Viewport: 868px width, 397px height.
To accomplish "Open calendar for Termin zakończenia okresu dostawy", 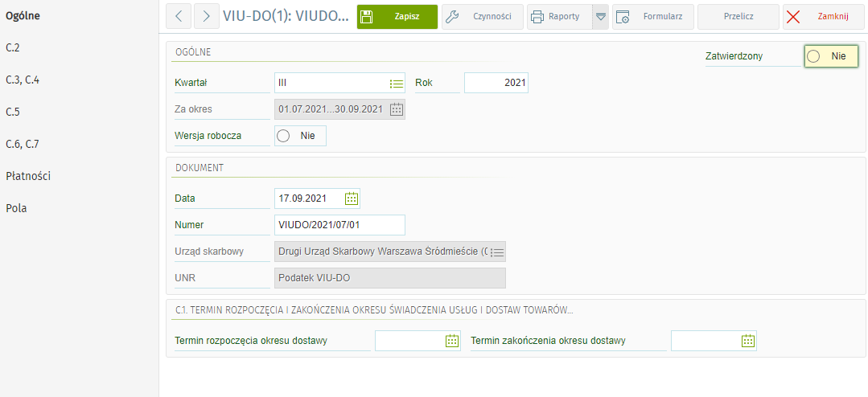I will (748, 341).
